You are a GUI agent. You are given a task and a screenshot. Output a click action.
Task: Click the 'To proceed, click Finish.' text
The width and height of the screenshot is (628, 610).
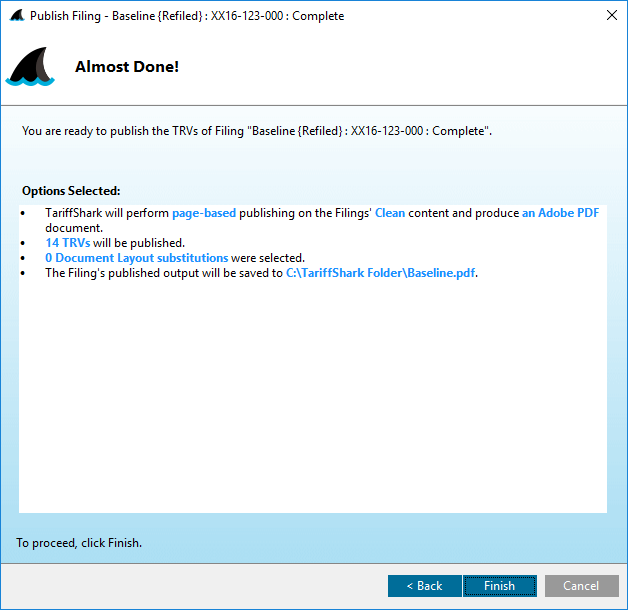click(79, 543)
